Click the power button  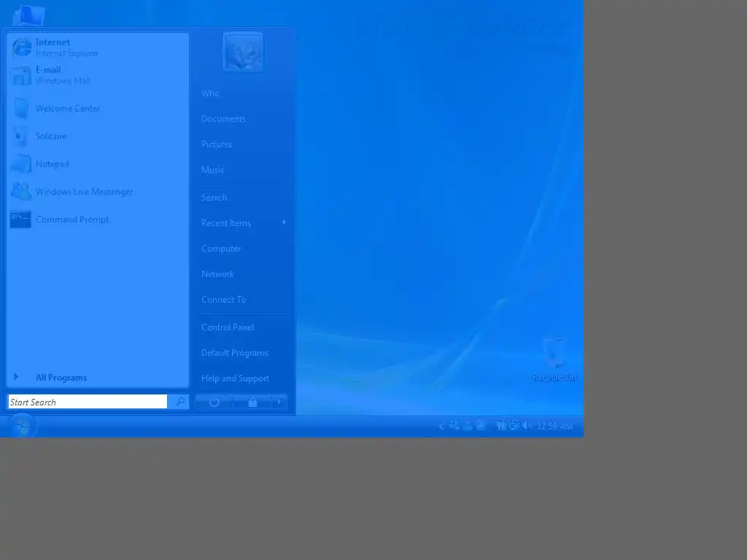214,402
